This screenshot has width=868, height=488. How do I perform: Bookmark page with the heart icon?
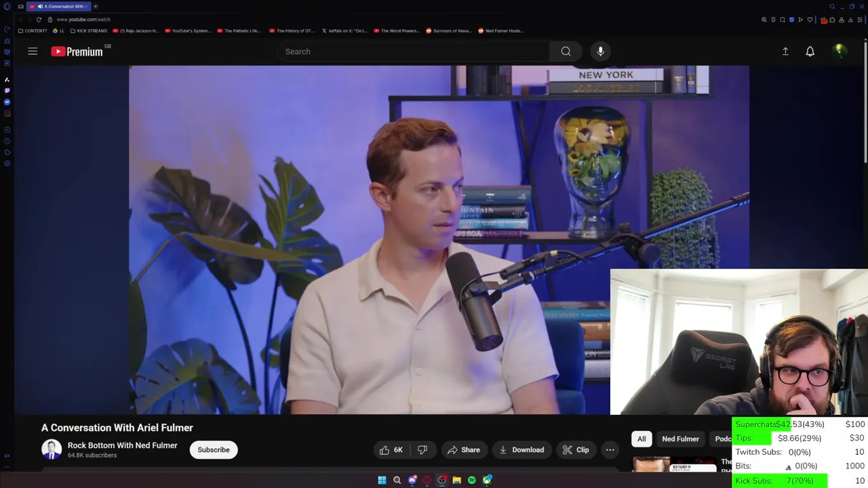pos(810,20)
